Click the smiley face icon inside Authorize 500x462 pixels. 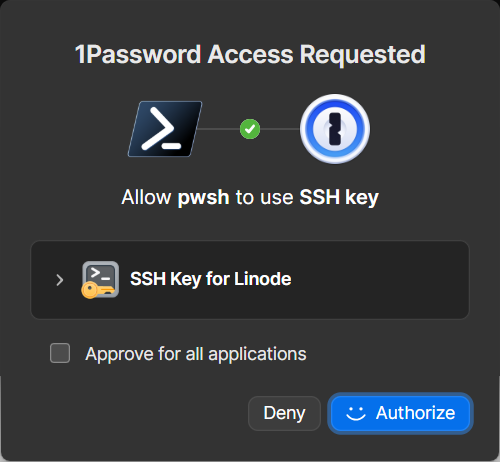point(356,413)
